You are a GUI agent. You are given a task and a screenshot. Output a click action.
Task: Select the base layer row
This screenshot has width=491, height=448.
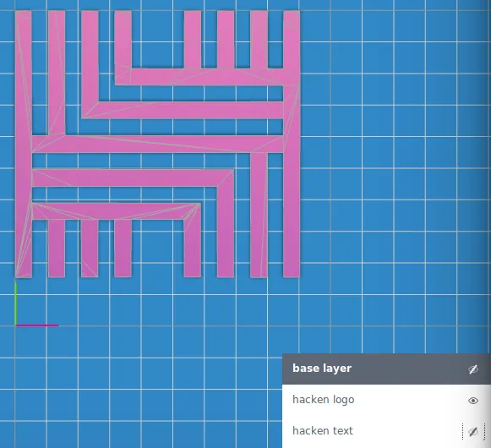point(386,369)
